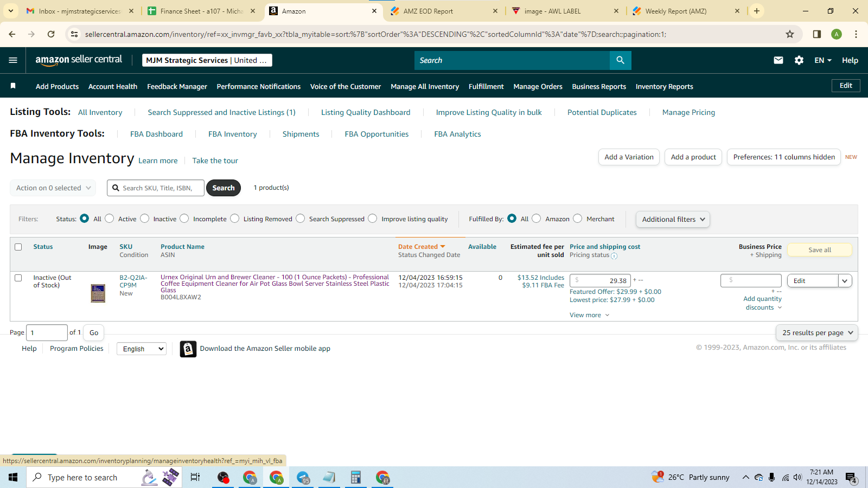Open the Urnex Original Urn product link
This screenshot has width=868, height=488.
point(275,284)
